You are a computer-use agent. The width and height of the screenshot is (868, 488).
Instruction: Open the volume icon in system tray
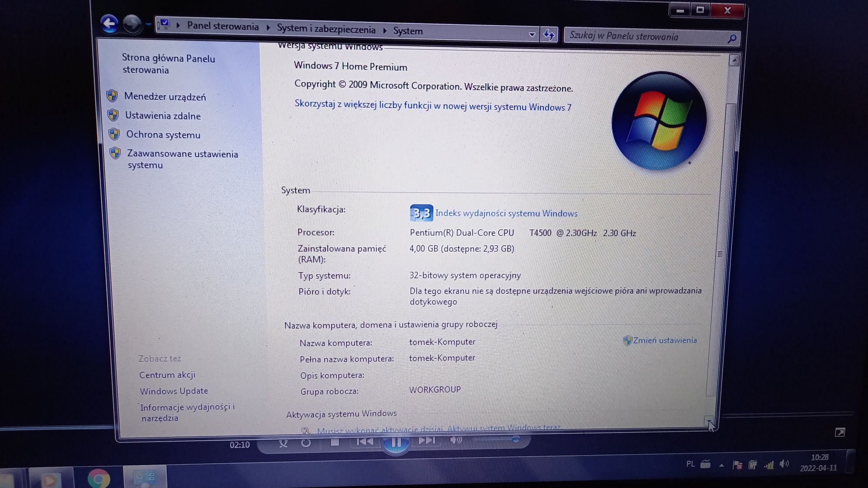(x=784, y=464)
